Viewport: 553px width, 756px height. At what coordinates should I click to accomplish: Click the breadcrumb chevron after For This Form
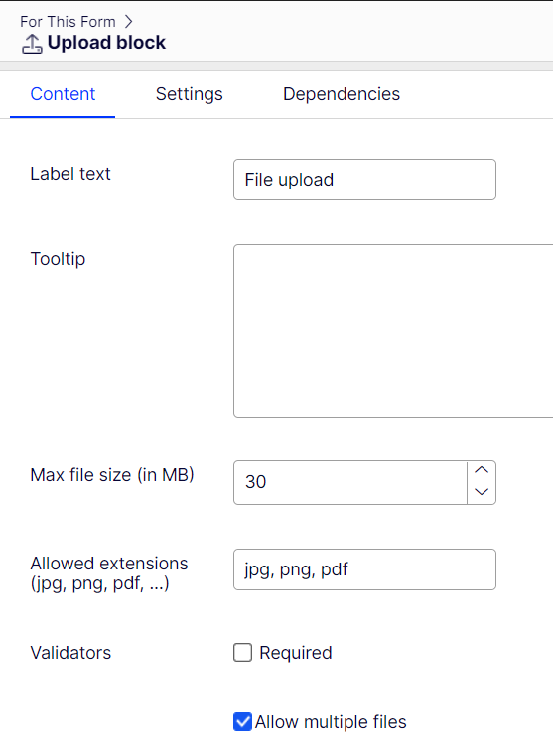[x=128, y=22]
